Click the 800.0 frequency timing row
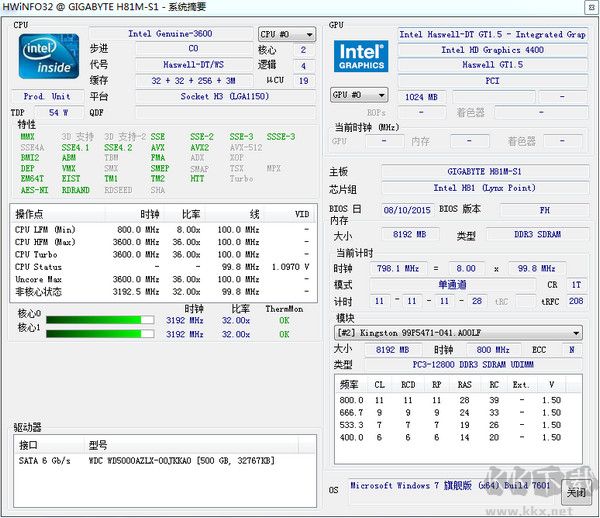 click(x=458, y=400)
